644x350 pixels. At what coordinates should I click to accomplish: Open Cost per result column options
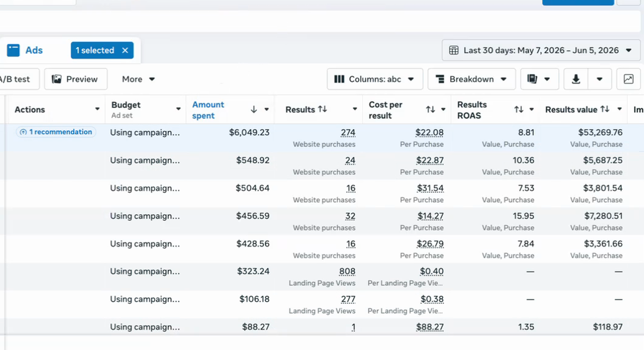pos(443,109)
